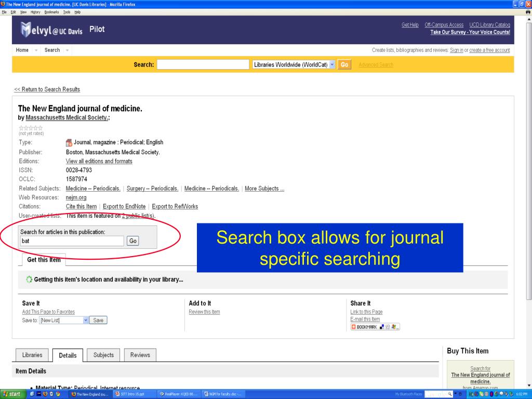Switch to the Details tab
The width and height of the screenshot is (532, 399).
68,355
